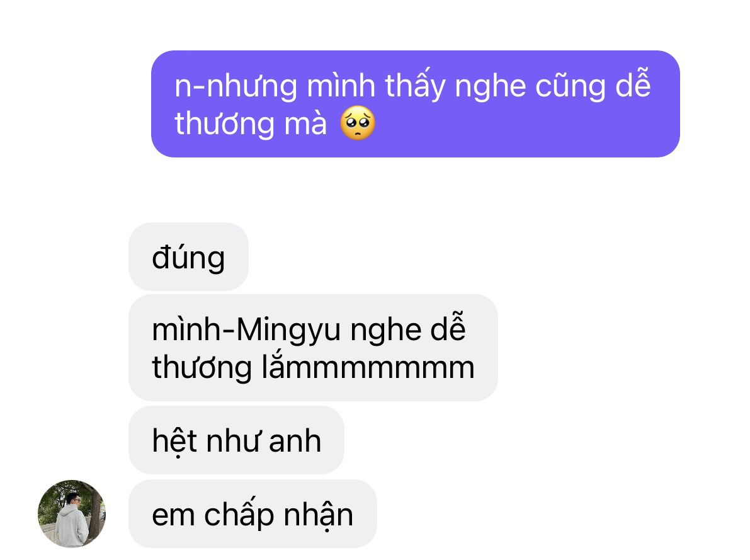Click the word "lắmmmmmmm" in gray message
The image size is (750, 560).
[368, 367]
